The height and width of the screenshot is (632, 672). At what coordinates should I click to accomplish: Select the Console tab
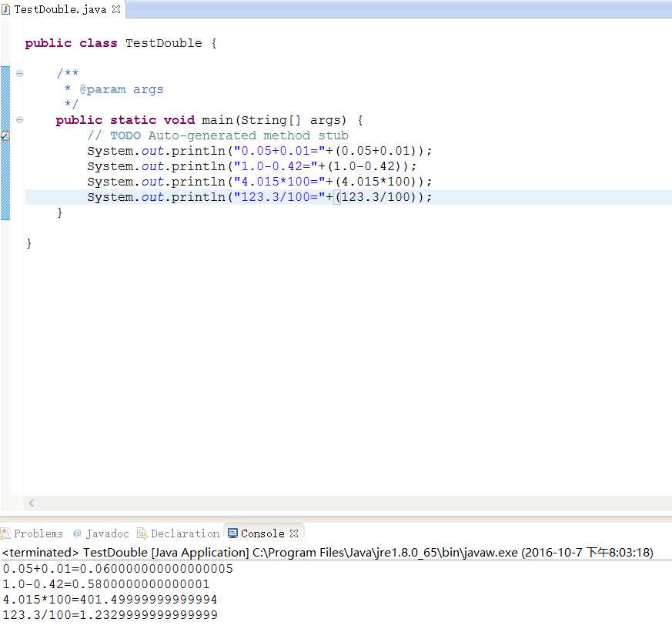[x=262, y=533]
